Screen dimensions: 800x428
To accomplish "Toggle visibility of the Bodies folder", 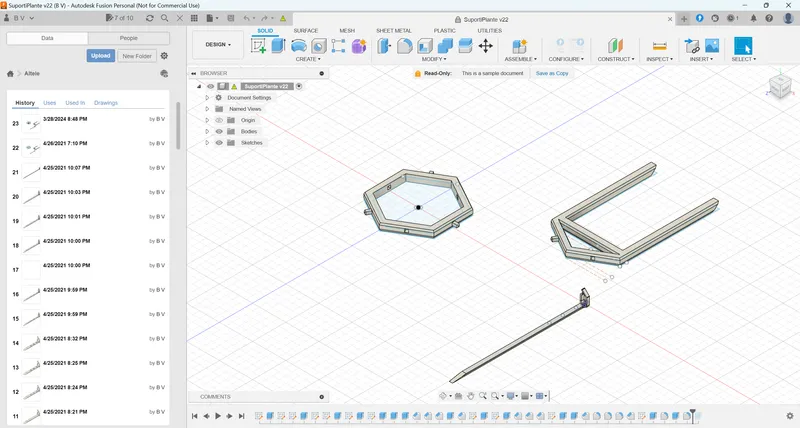I will pos(219,132).
